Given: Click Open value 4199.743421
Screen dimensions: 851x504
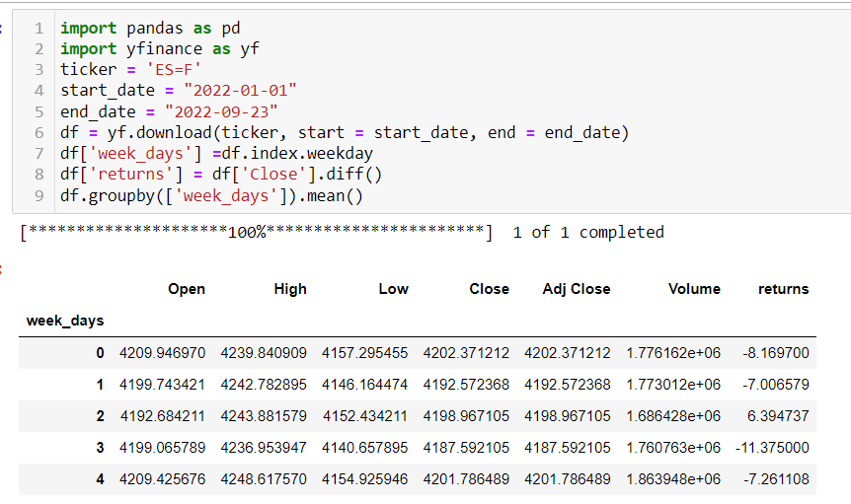Looking at the screenshot, I should [x=162, y=385].
